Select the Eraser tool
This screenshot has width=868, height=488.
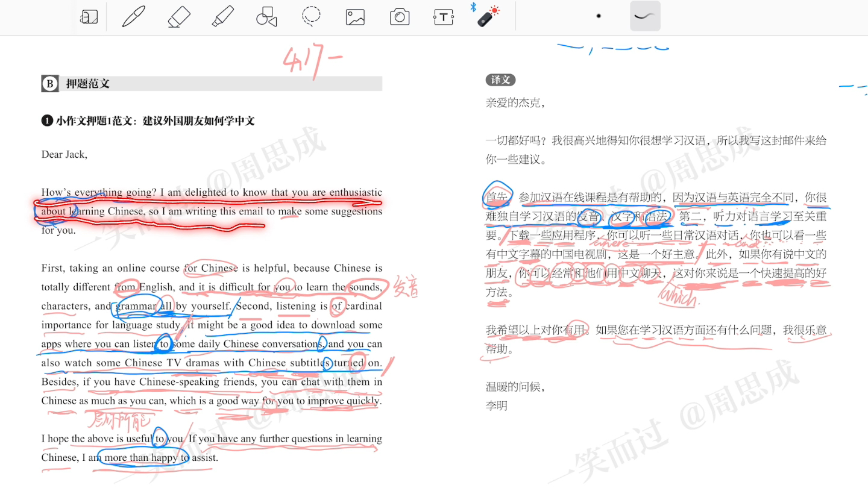coord(178,17)
